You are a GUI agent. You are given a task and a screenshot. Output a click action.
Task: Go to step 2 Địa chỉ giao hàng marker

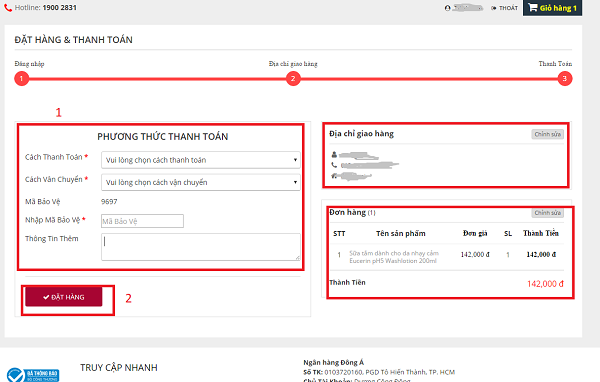pos(293,78)
